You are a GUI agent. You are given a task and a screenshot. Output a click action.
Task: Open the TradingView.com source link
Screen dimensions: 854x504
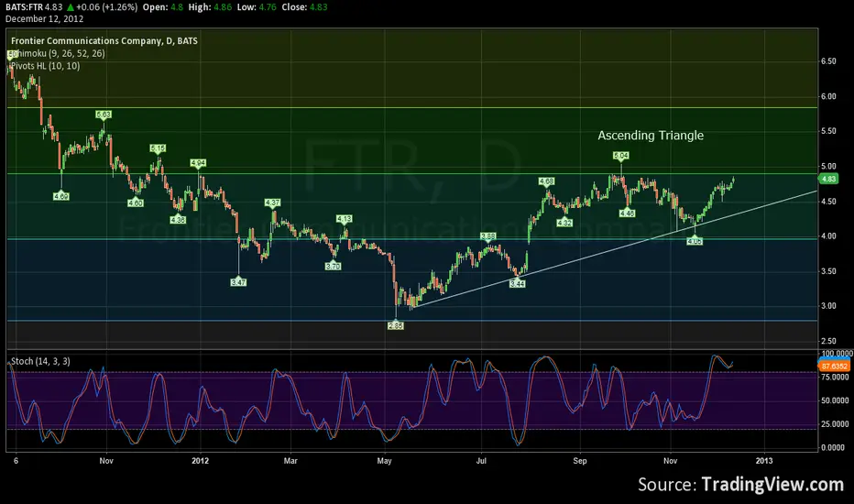[772, 485]
